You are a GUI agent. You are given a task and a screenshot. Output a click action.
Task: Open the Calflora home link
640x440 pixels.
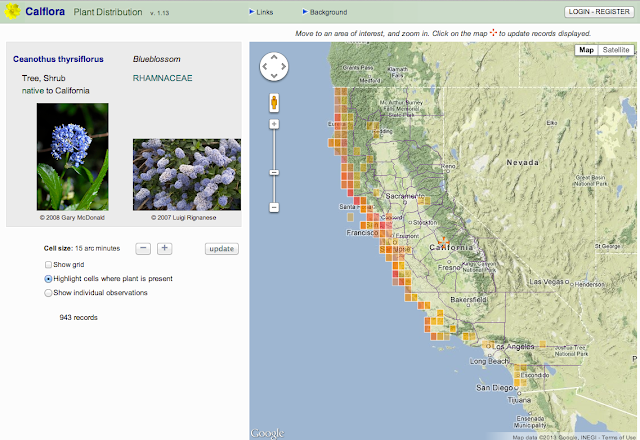pyautogui.click(x=45, y=11)
